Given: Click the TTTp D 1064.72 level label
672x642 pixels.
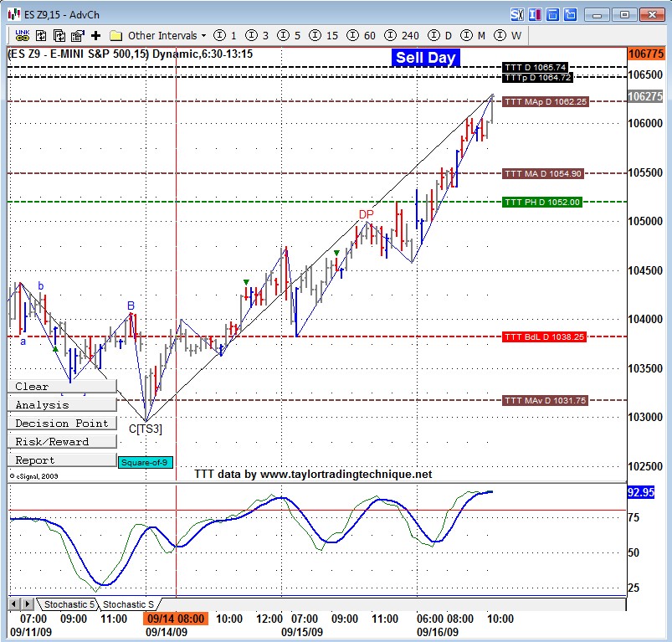Looking at the screenshot, I should click(537, 78).
